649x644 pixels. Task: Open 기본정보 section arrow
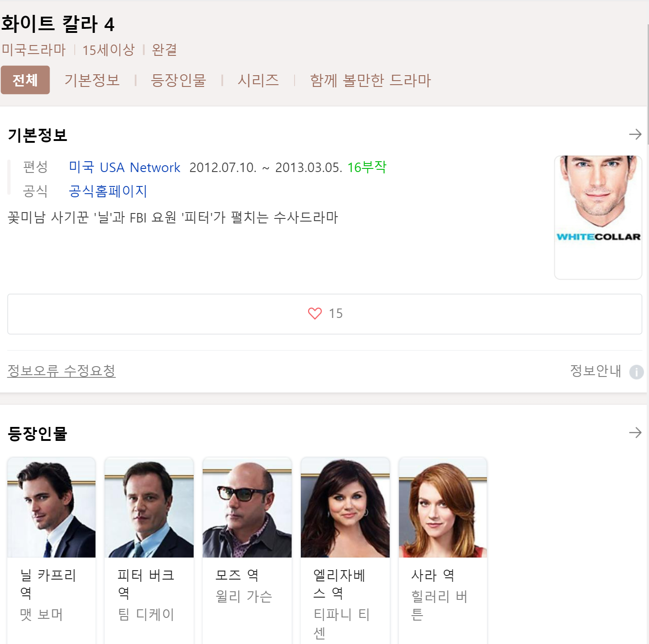coord(635,134)
